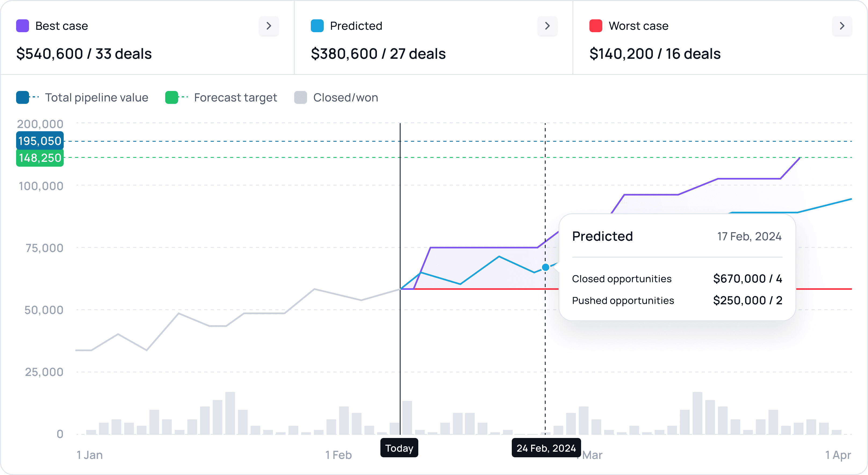Click the 195,050 pipeline value badge

point(40,141)
